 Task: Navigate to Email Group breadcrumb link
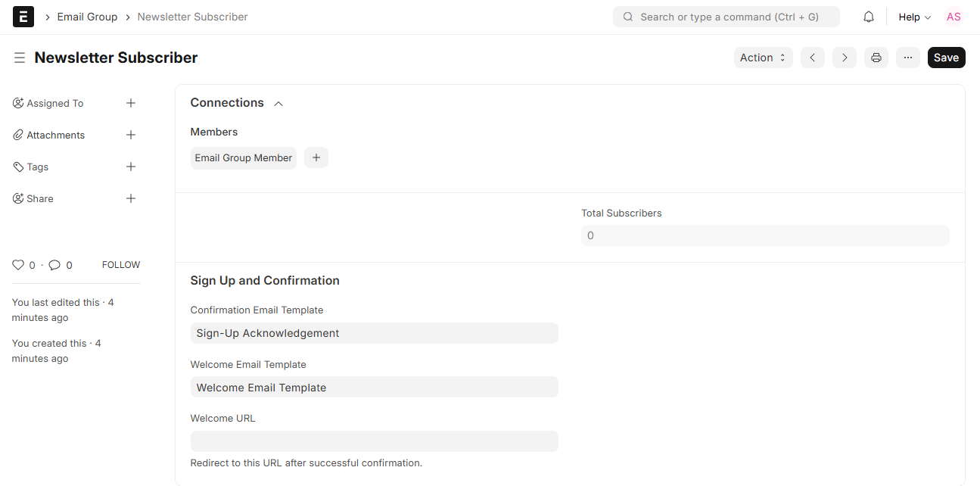(x=87, y=16)
